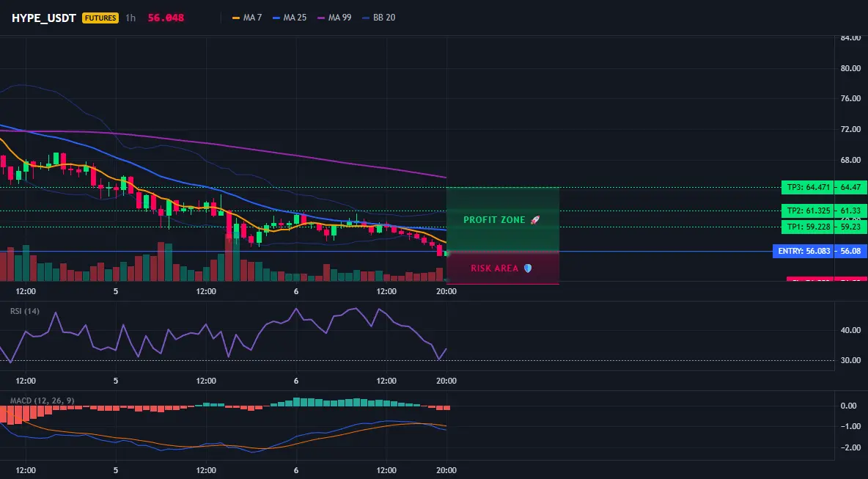Click date label 6 under MACD pane
Viewport: 868px width, 479px height.
pos(296,471)
